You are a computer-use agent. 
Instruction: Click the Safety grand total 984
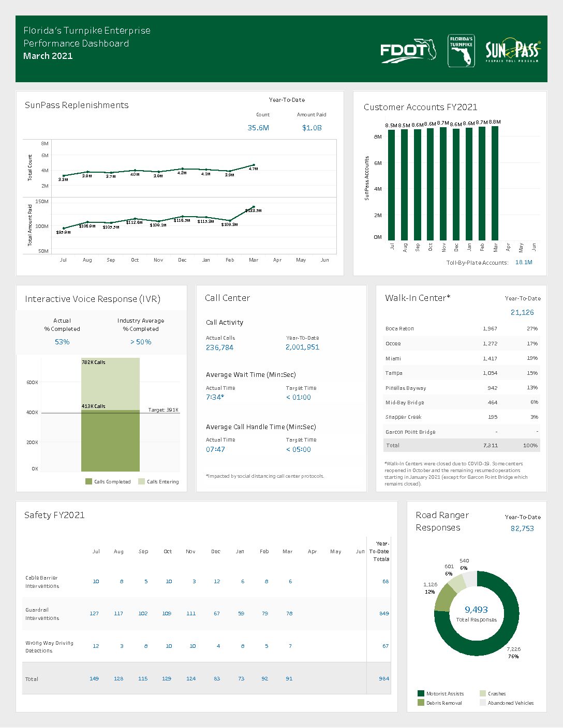coord(384,678)
